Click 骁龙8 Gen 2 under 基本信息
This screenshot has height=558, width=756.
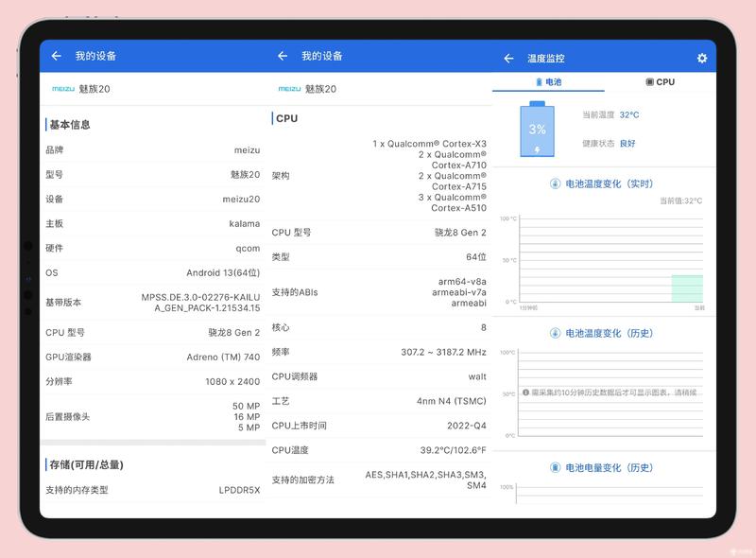[233, 333]
